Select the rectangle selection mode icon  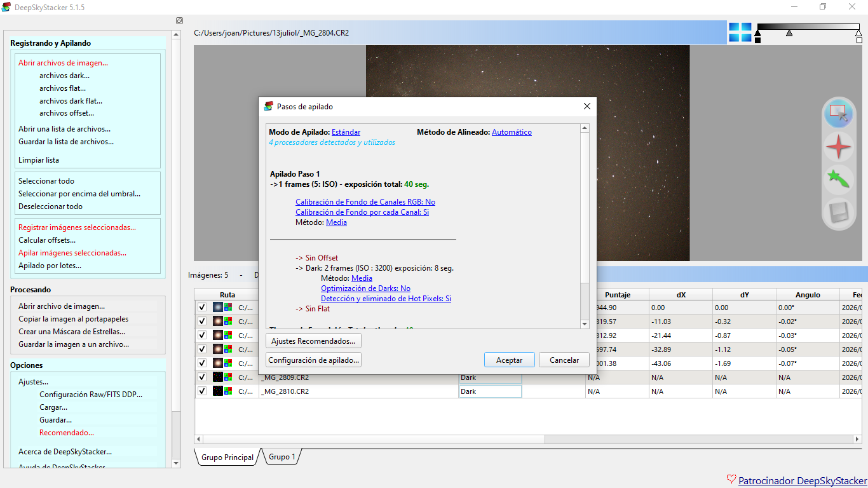pyautogui.click(x=839, y=114)
